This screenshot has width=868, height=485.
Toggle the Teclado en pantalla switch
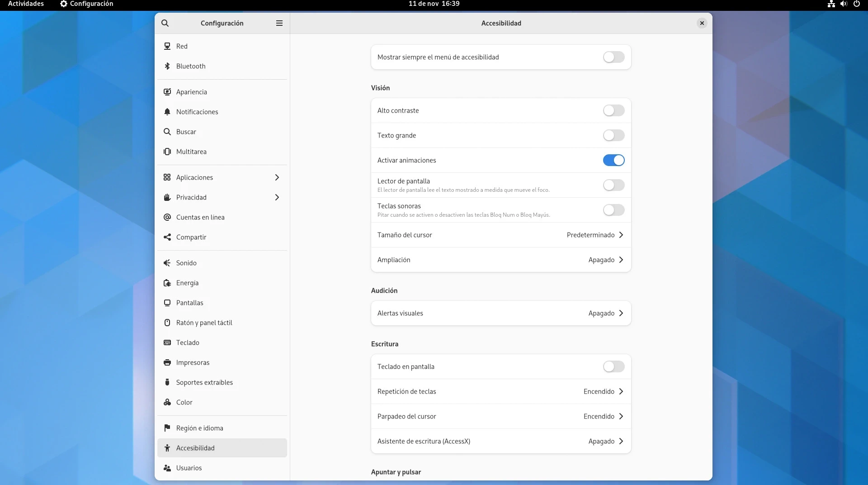(613, 366)
